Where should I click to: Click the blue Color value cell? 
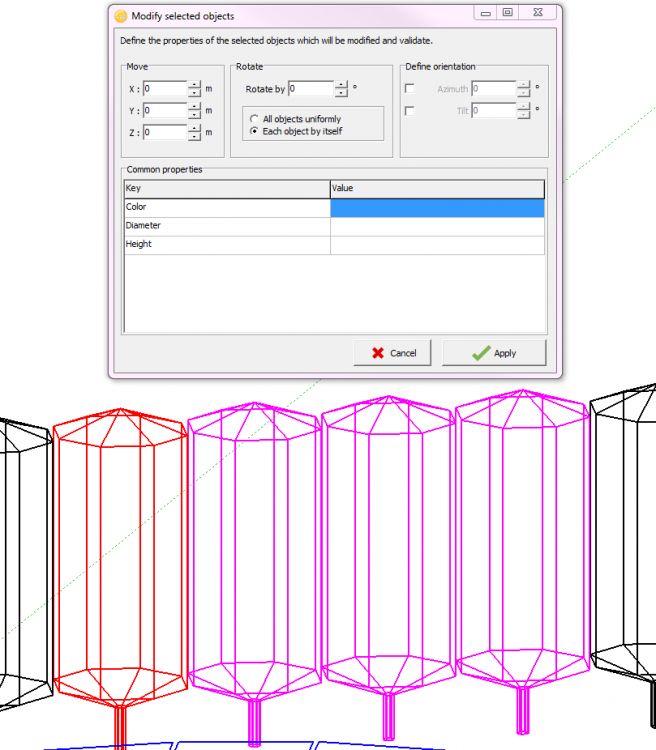(x=437, y=208)
